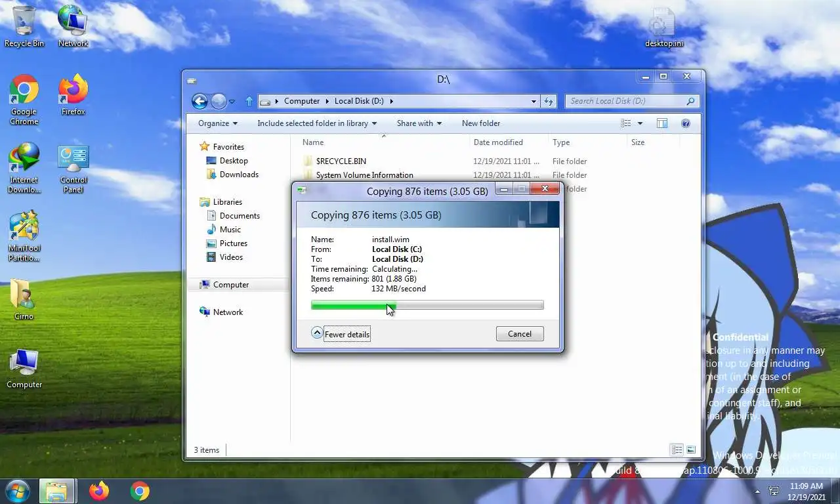840x504 pixels.
Task: Toggle the preview pane button
Action: [x=662, y=123]
